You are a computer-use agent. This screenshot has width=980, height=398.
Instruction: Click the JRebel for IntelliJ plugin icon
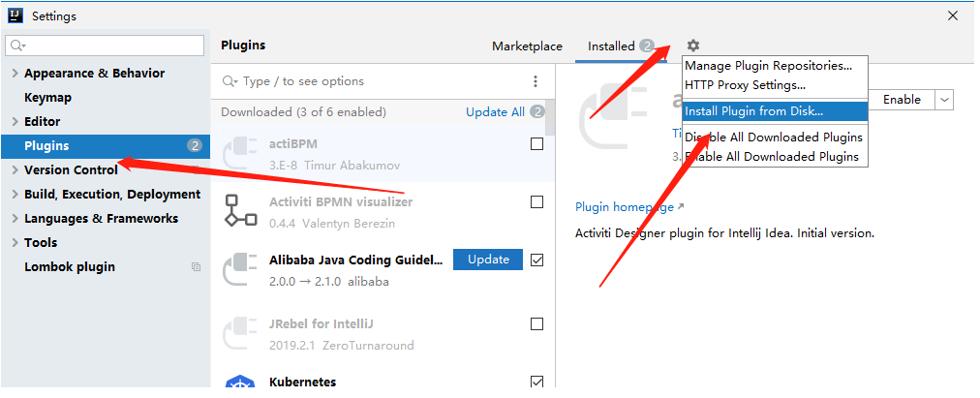pyautogui.click(x=239, y=333)
